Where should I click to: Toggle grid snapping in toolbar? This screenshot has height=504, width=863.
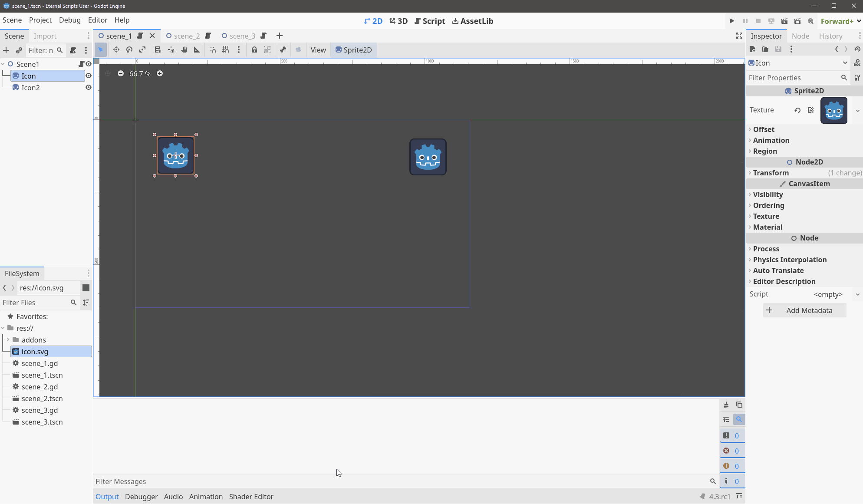226,50
